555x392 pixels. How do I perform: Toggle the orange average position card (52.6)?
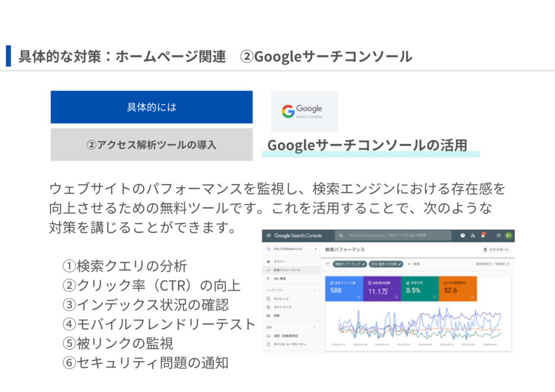coord(458,289)
